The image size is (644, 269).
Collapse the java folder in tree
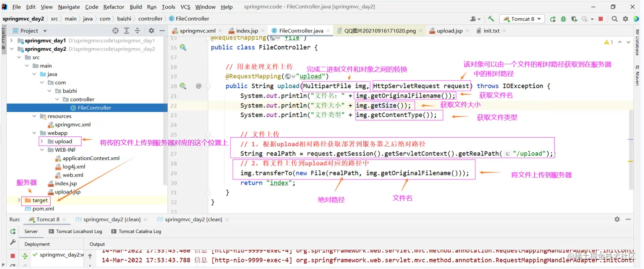[34, 74]
